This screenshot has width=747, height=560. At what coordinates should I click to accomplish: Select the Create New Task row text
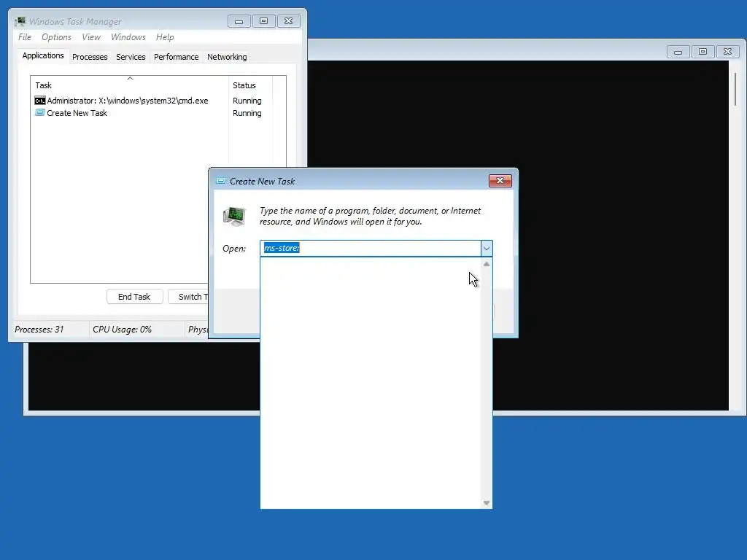coord(77,113)
